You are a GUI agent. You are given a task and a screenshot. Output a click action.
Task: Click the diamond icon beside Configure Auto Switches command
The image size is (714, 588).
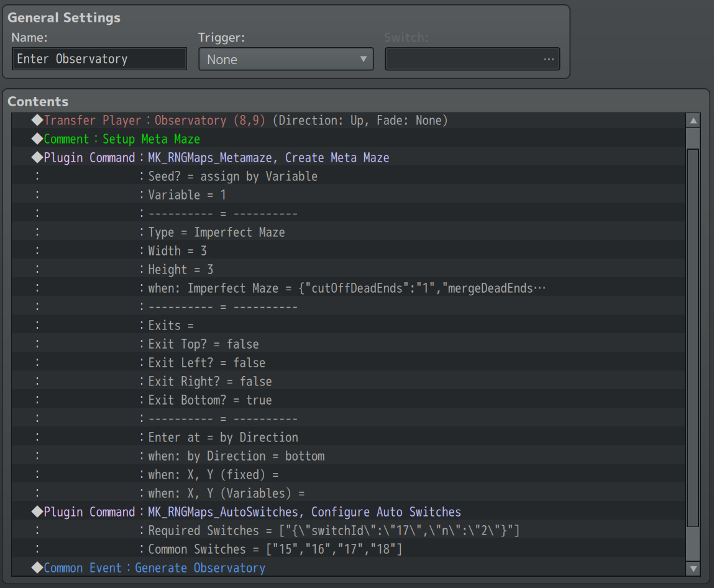[37, 512]
